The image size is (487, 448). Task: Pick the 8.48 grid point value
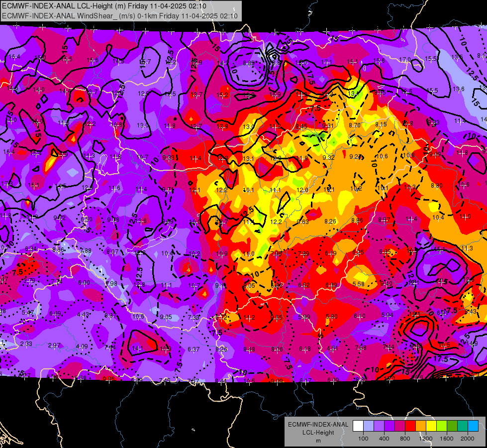coord(249,349)
